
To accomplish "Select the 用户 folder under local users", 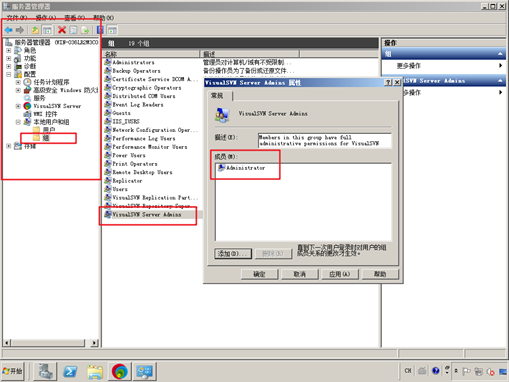I will click(x=49, y=130).
